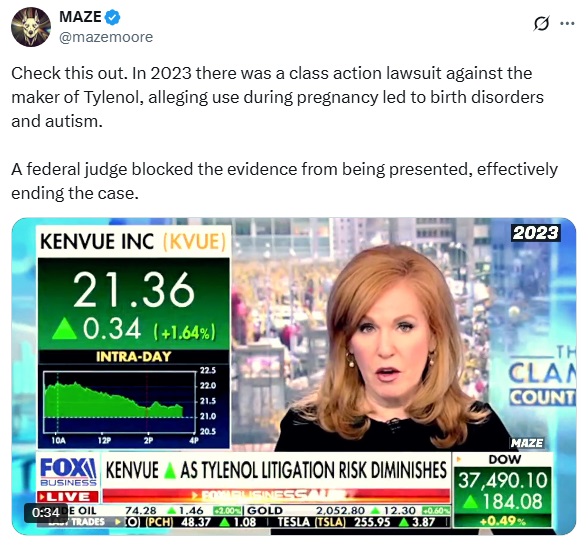The width and height of the screenshot is (588, 548).
Task: Open MAZE's profile avatar picture
Action: pos(31,27)
